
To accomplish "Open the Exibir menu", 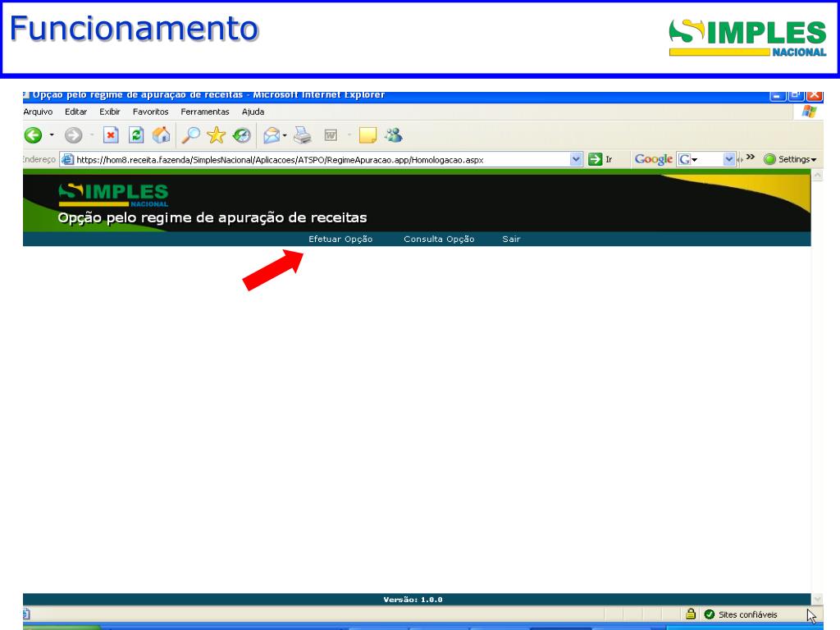I will [109, 112].
